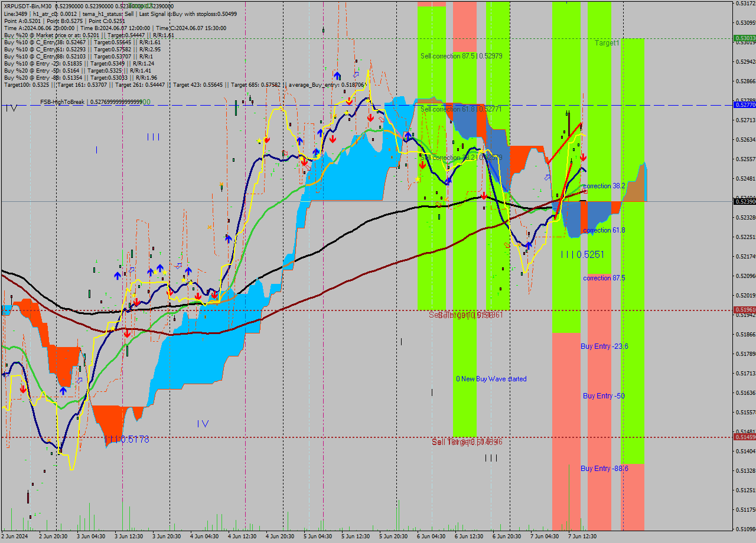Click the '5 Jun 04:30' time axis label
Viewport: 756px width, 543px height.
[x=318, y=537]
